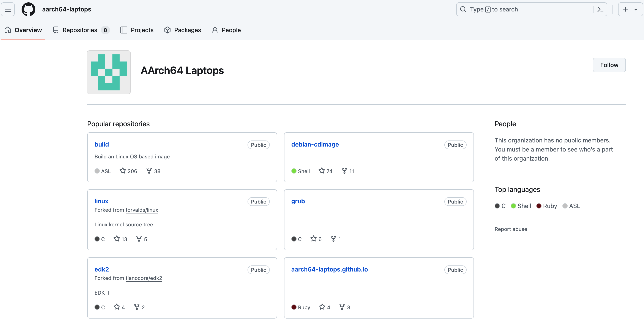Image resolution: width=644 pixels, height=322 pixels.
Task: View stargazers of edk2 repository
Action: coord(119,307)
